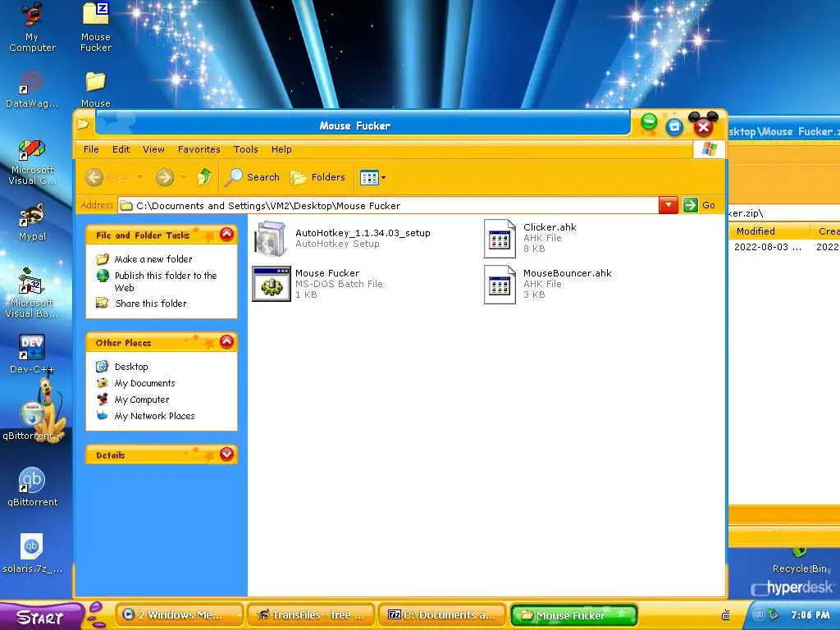840x630 pixels.
Task: Expand the Details panel
Action: click(x=226, y=454)
